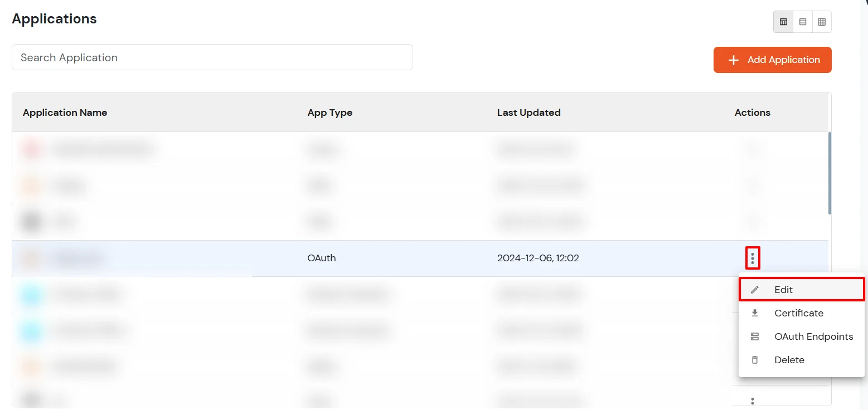
Task: Sort by the Last Updated column header
Action: [528, 112]
